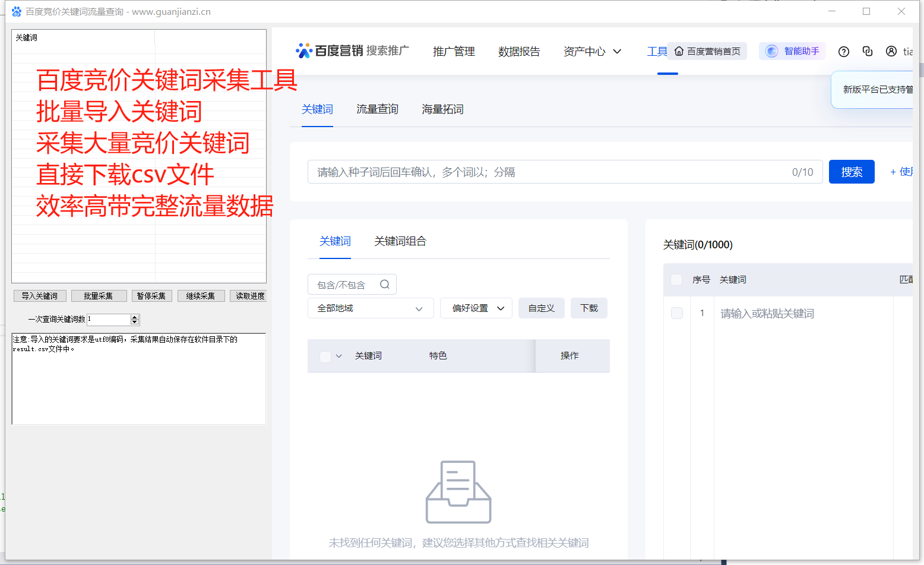Image resolution: width=924 pixels, height=565 pixels.
Task: Click the 导入关键词 button
Action: (40, 296)
